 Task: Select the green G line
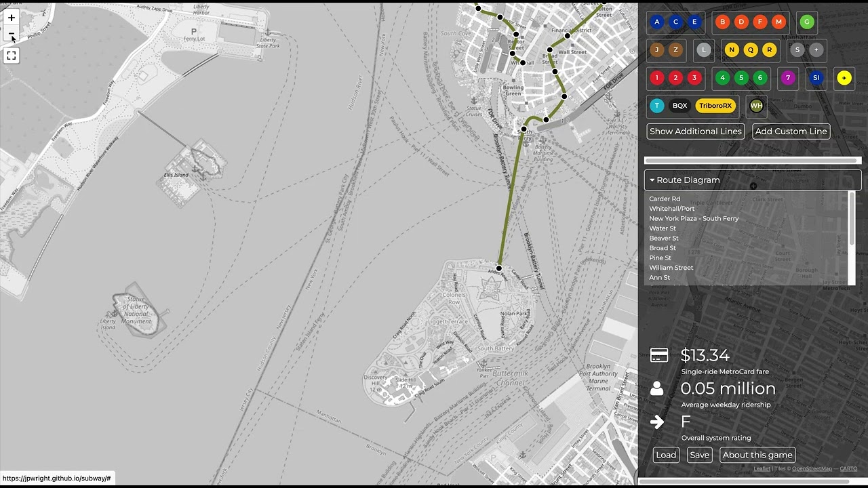tap(806, 22)
